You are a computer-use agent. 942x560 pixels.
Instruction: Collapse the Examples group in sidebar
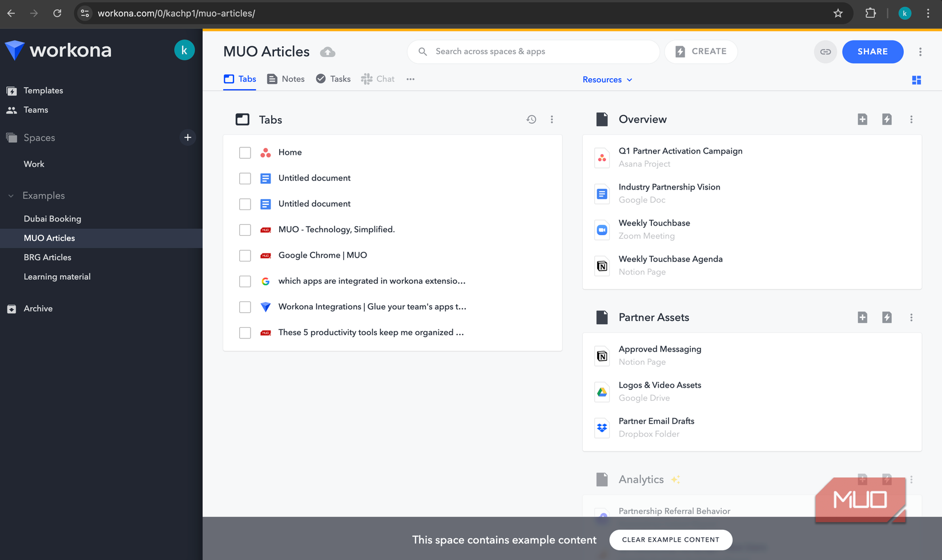click(10, 195)
